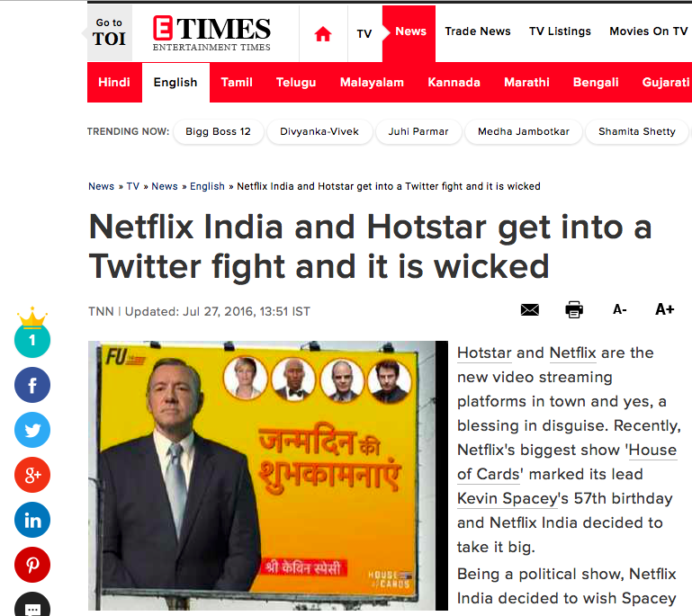Switch to the Tamil language tab
Image resolution: width=692 pixels, height=616 pixels.
point(237,83)
